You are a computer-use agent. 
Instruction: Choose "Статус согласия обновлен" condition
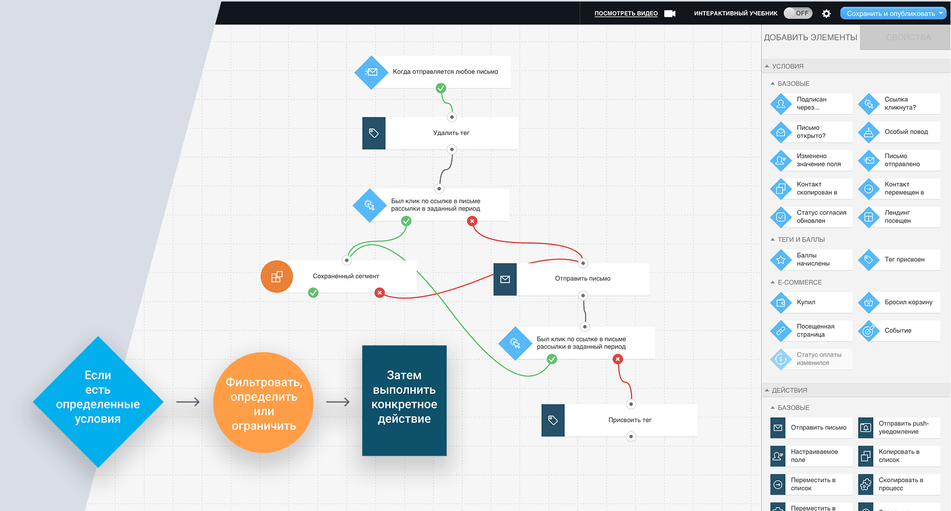(812, 217)
